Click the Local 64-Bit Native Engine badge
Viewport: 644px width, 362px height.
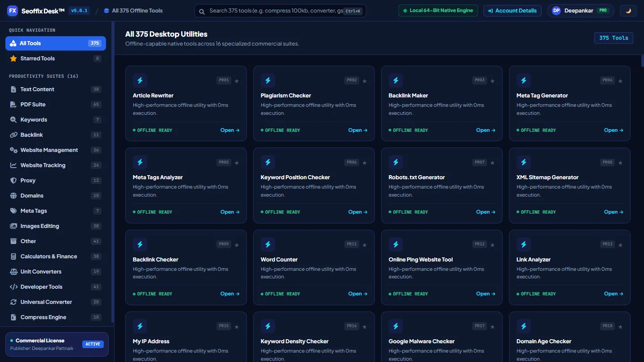click(x=438, y=11)
